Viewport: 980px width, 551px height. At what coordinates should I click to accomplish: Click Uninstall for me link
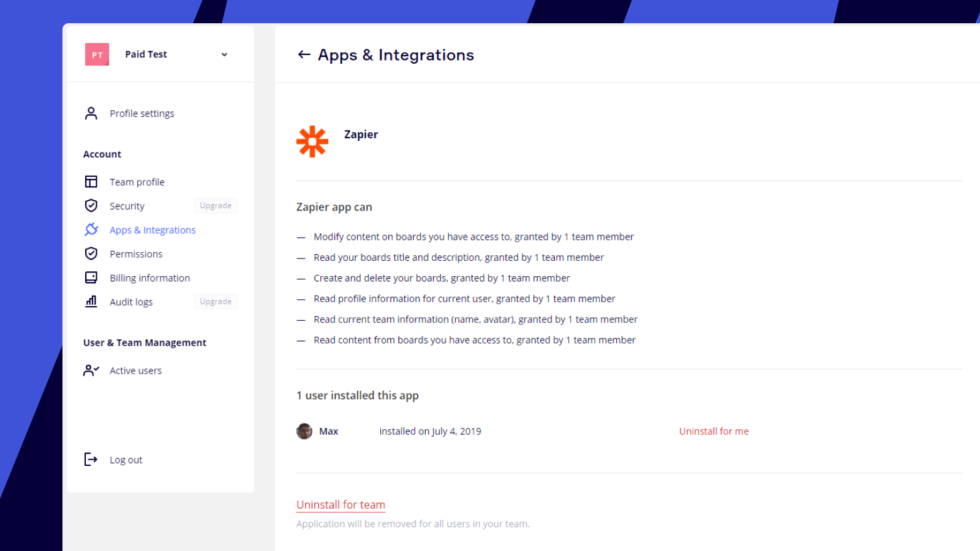[x=714, y=431]
